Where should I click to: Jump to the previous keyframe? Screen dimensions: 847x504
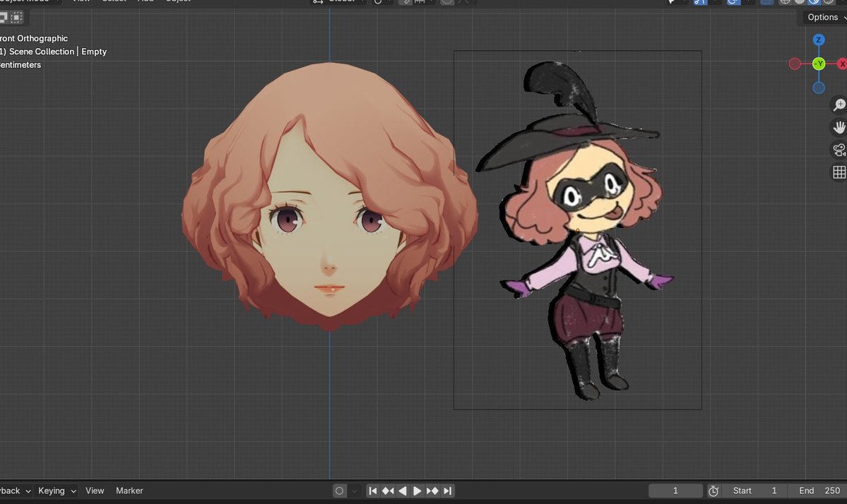(388, 491)
